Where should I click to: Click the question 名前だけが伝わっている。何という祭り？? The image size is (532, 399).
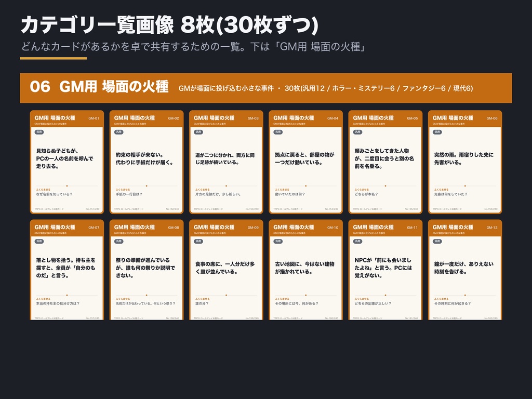(x=145, y=303)
